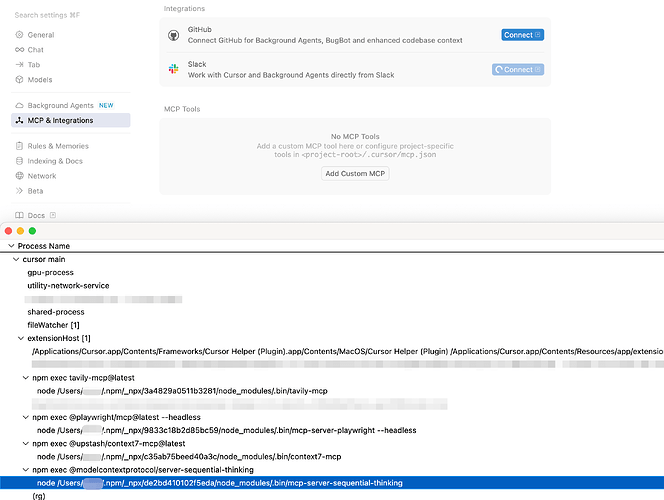Open the Tab settings page

coord(33,64)
